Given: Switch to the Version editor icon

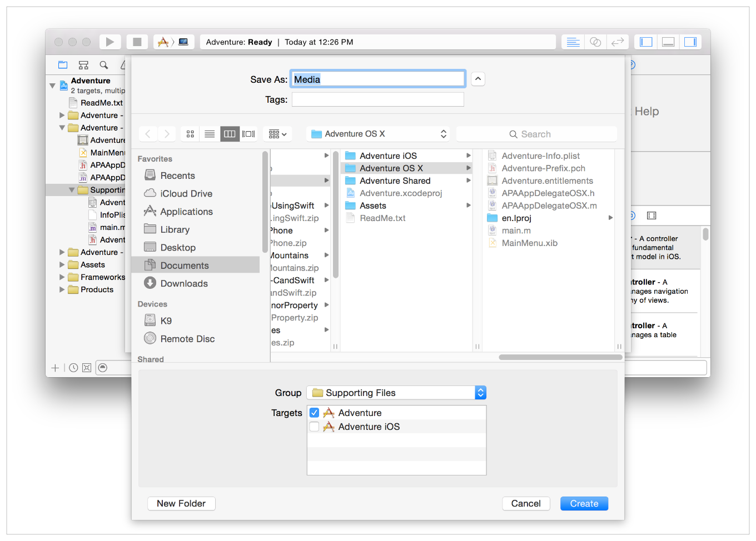Looking at the screenshot, I should tap(618, 41).
